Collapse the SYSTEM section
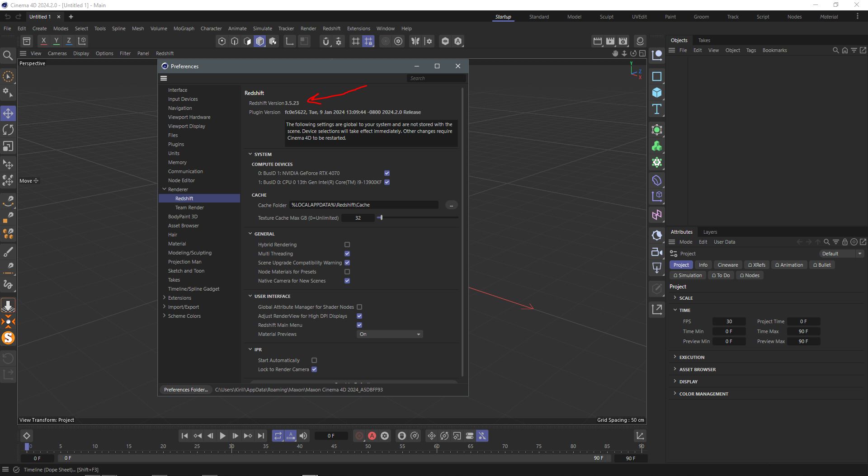 250,154
